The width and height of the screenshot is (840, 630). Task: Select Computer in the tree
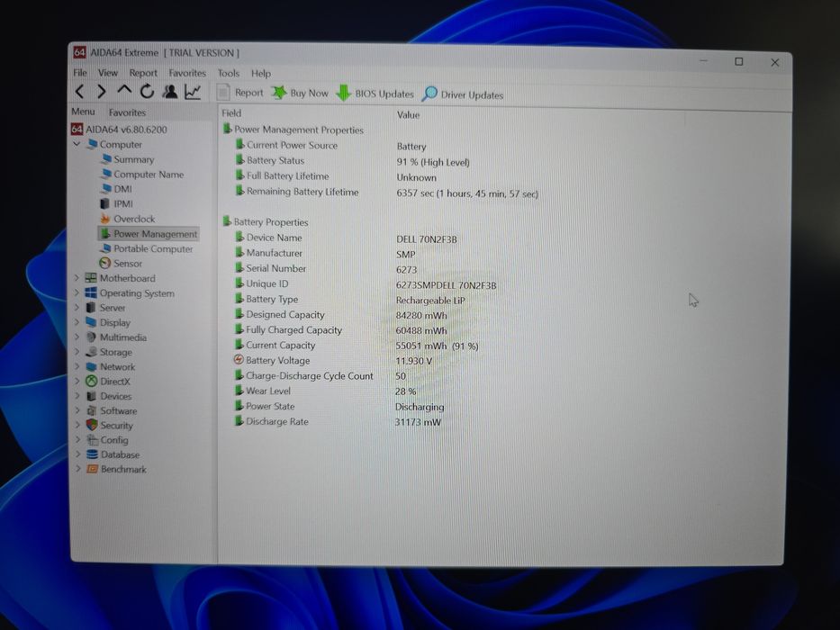[115, 144]
